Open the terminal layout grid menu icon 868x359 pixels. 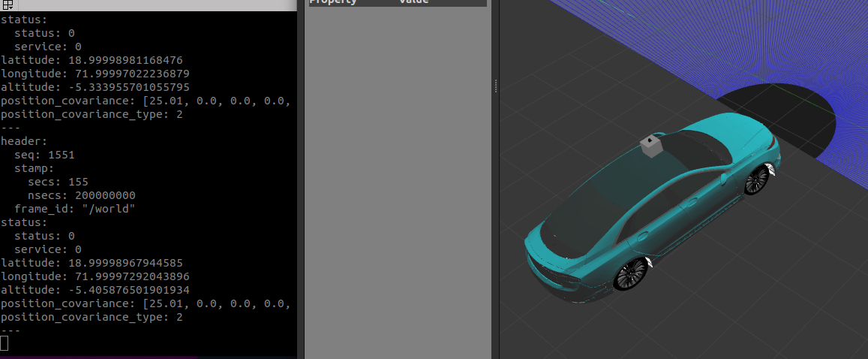click(8, 5)
